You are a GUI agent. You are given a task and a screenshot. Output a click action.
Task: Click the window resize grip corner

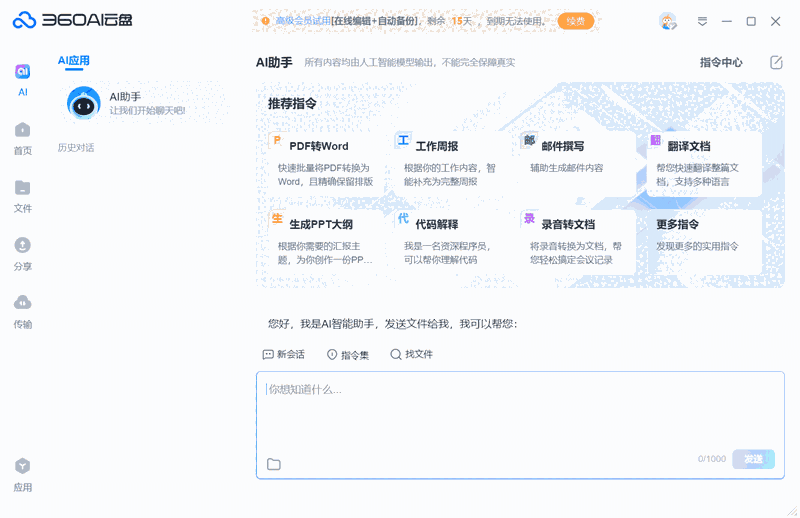[792, 511]
